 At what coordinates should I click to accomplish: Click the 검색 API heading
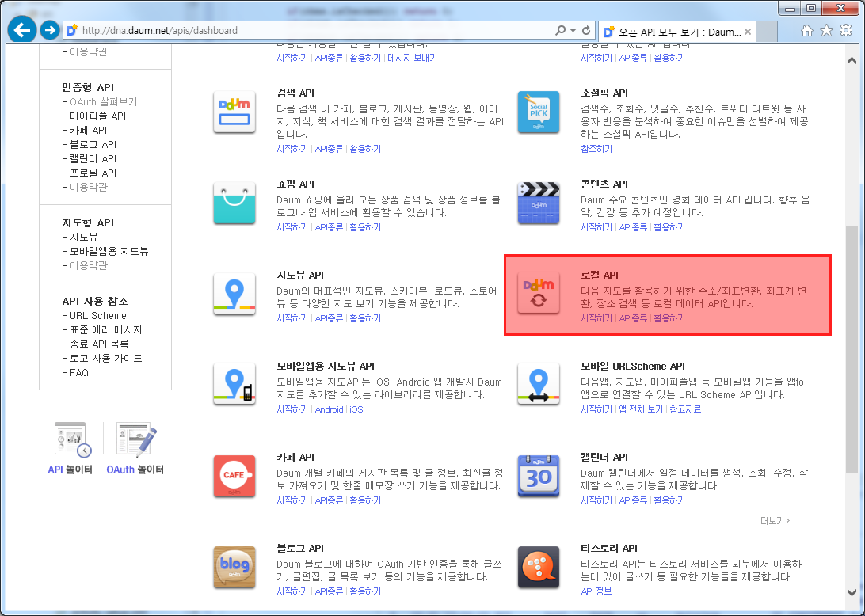[295, 93]
